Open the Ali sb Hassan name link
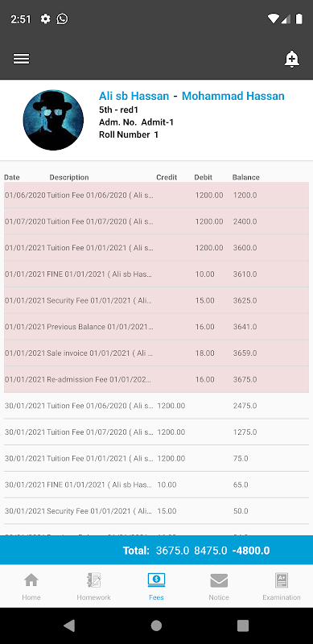313x644 pixels. coord(134,96)
